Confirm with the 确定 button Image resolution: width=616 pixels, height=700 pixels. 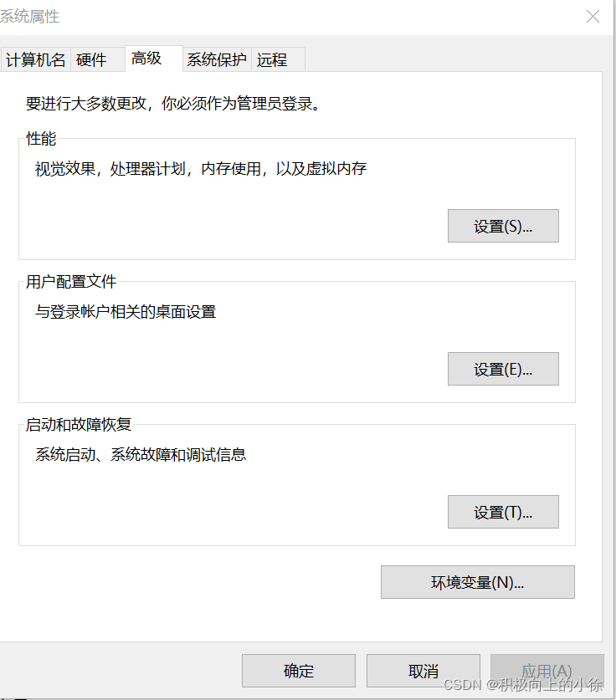pyautogui.click(x=299, y=671)
